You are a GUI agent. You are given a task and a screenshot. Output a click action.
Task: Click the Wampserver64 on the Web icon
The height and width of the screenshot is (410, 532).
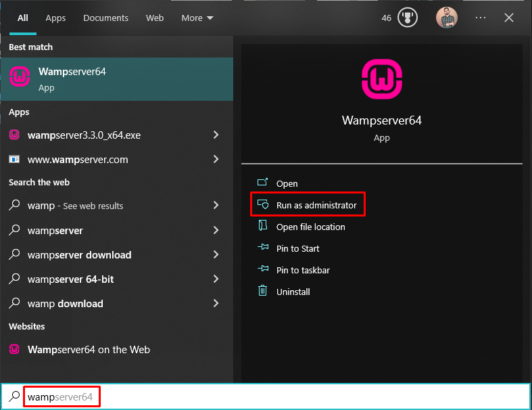[x=14, y=349]
